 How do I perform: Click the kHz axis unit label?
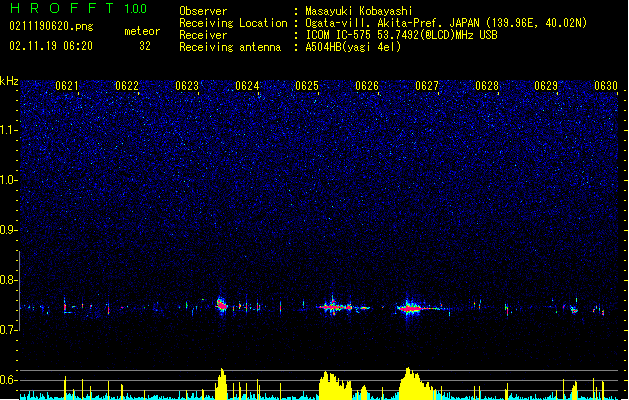(x=9, y=81)
